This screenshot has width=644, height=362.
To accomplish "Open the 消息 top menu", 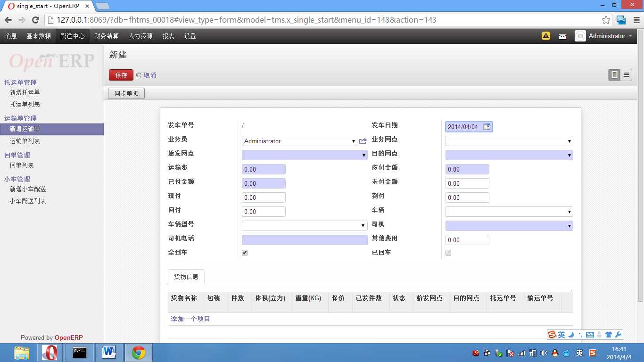I will 11,36.
